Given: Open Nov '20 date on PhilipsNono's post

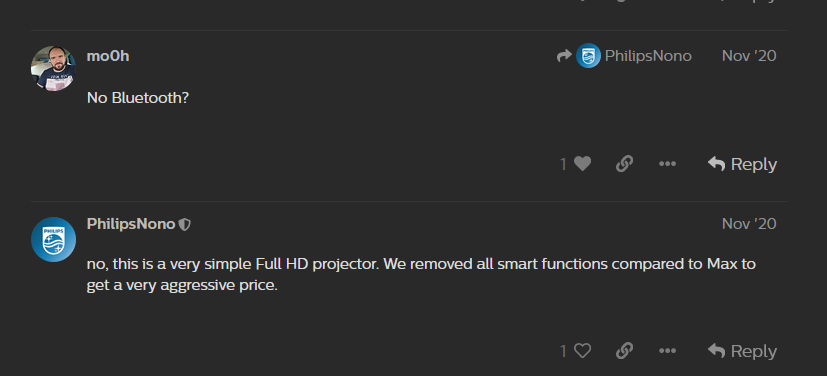Looking at the screenshot, I should [749, 224].
